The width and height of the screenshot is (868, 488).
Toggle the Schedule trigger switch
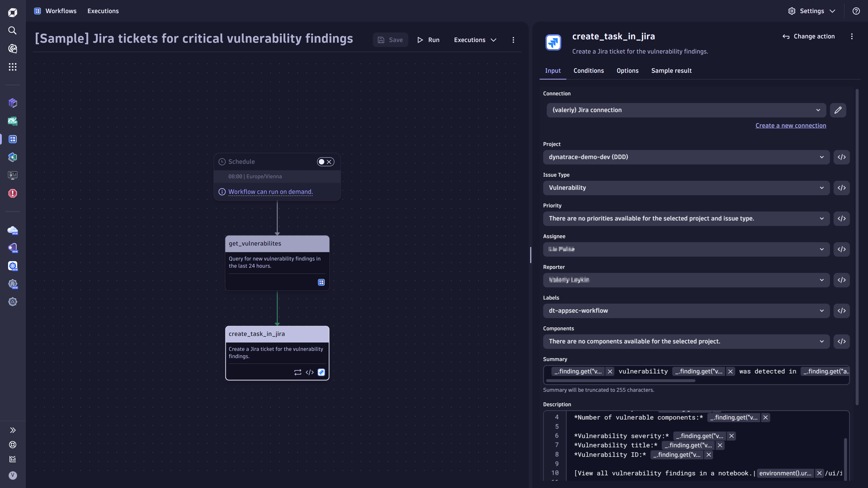[325, 162]
